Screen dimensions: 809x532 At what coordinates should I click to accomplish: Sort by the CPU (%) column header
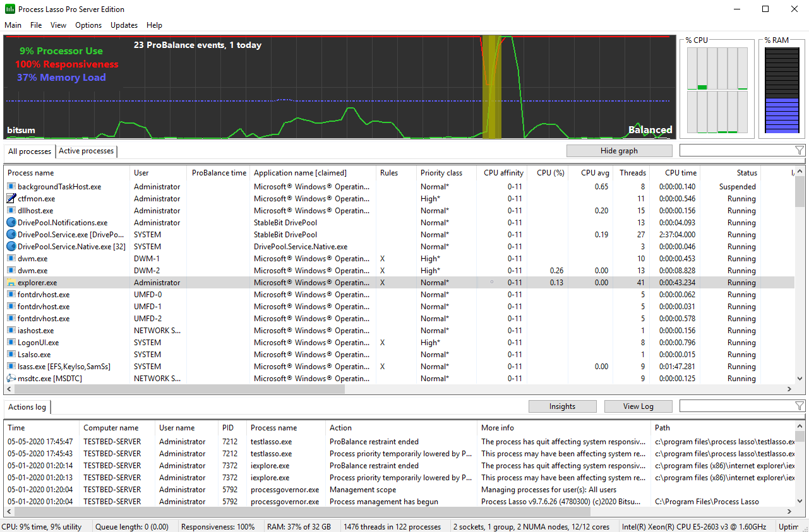548,173
